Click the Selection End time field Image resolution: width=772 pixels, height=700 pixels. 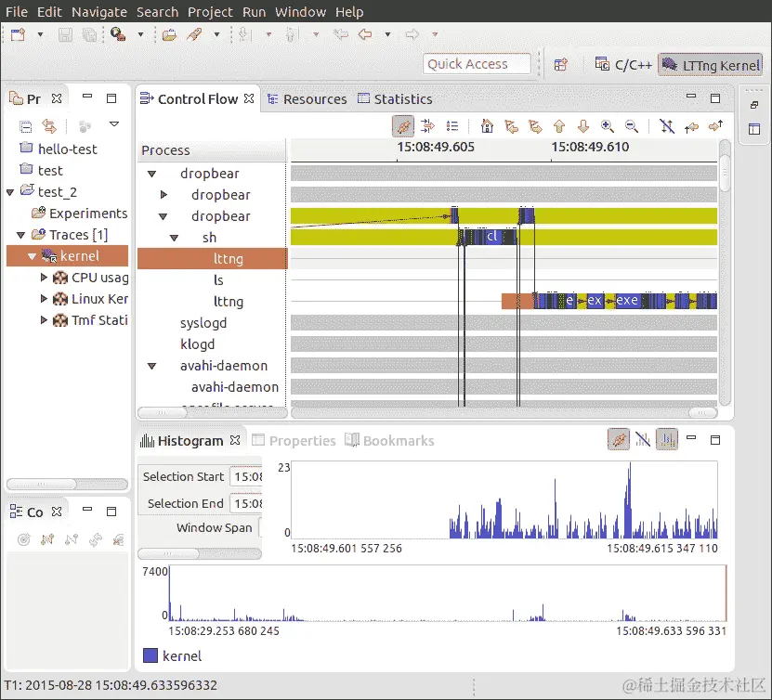(246, 504)
